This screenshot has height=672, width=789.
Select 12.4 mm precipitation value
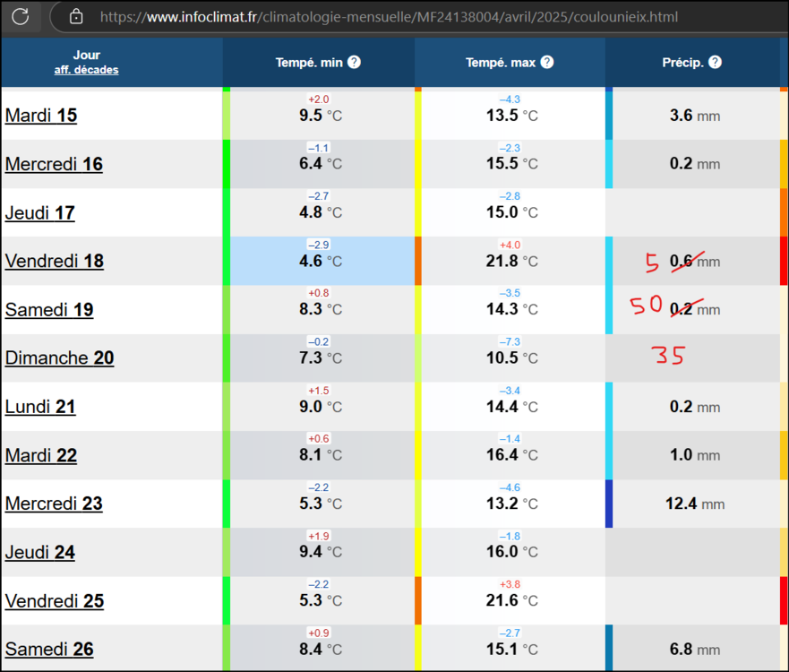point(694,504)
